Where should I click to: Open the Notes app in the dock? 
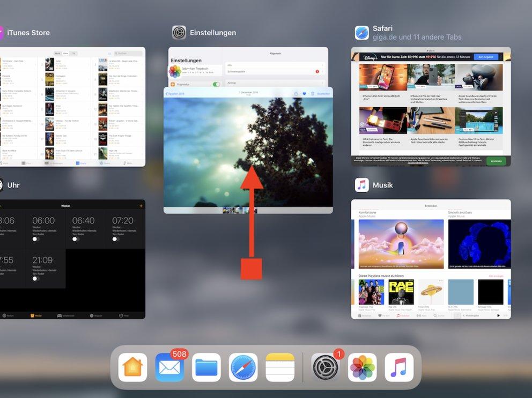click(x=280, y=367)
